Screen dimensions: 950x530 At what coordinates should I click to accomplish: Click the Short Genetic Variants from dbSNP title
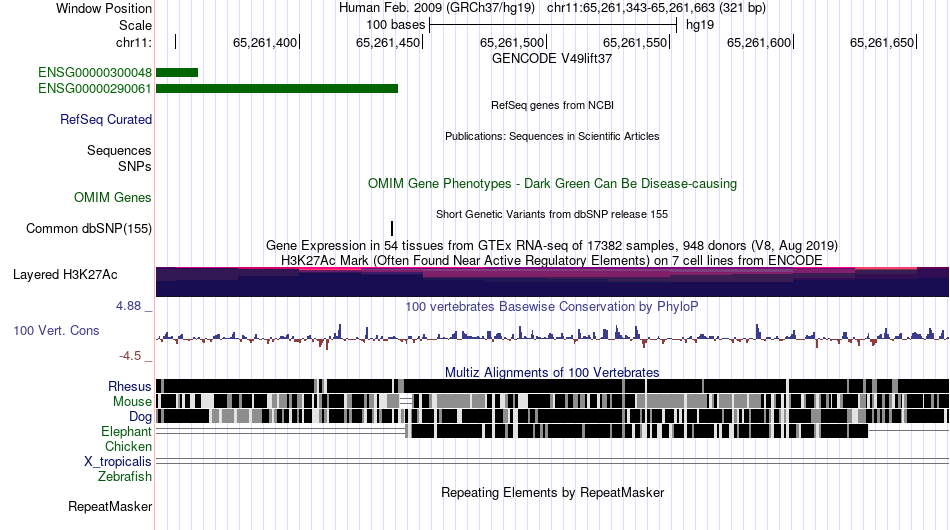pos(552,214)
